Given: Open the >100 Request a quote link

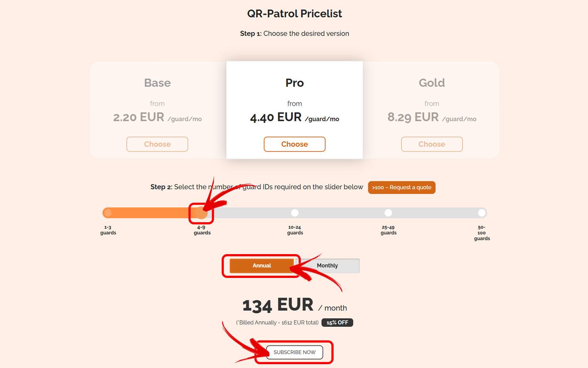Looking at the screenshot, I should pyautogui.click(x=402, y=187).
